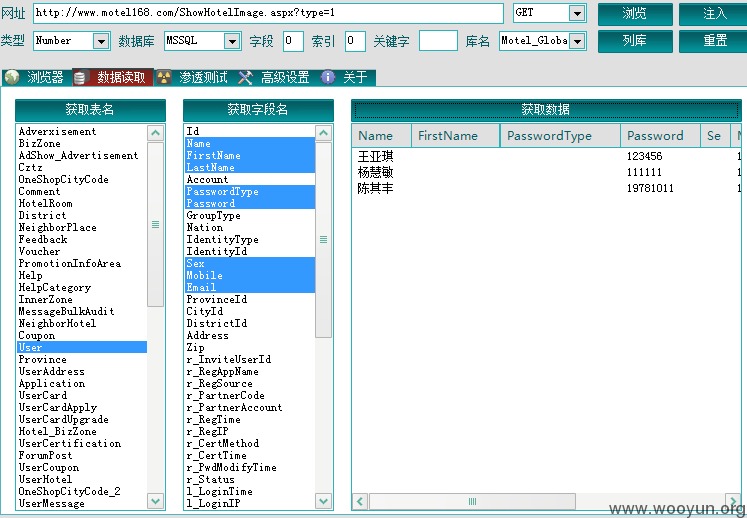
Task: Select the Province table
Action: click(x=81, y=359)
